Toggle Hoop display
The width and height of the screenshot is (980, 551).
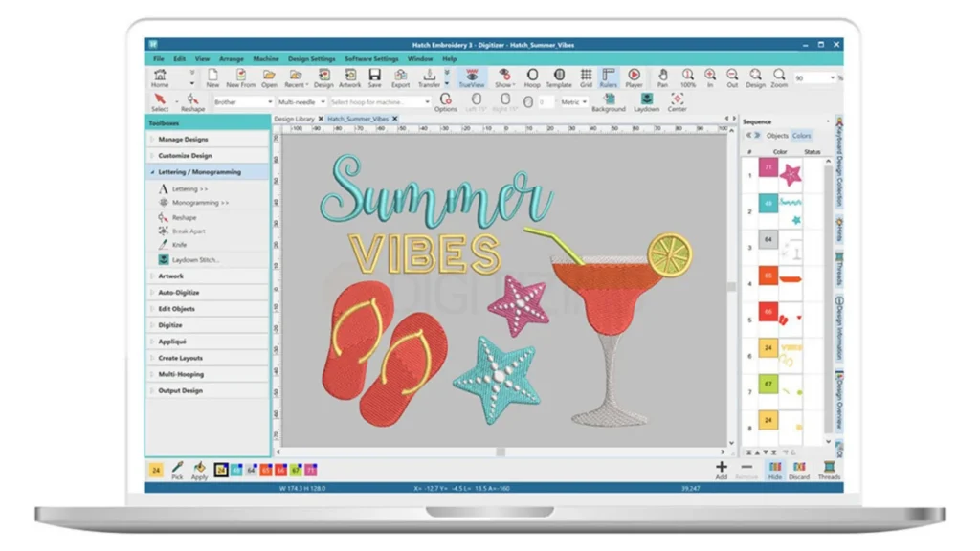coord(532,78)
